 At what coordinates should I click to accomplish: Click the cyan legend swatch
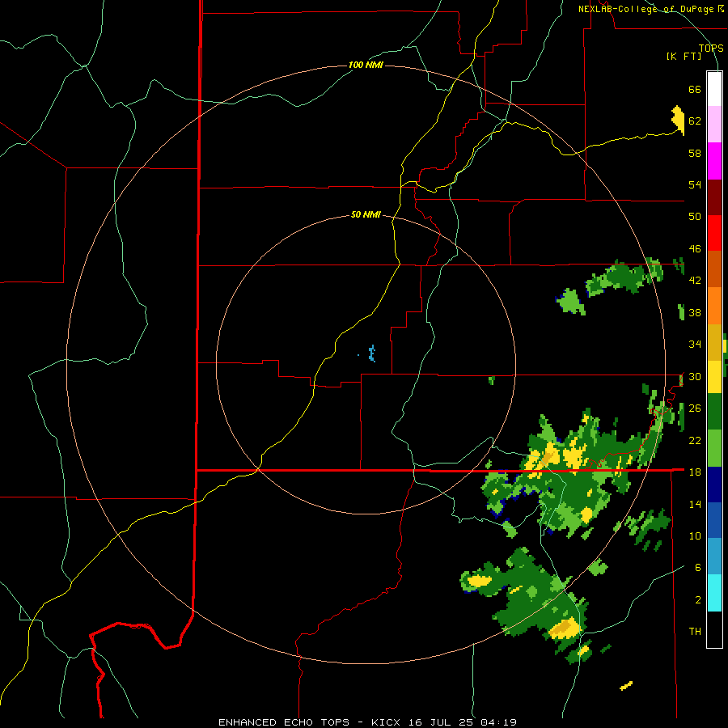(714, 593)
